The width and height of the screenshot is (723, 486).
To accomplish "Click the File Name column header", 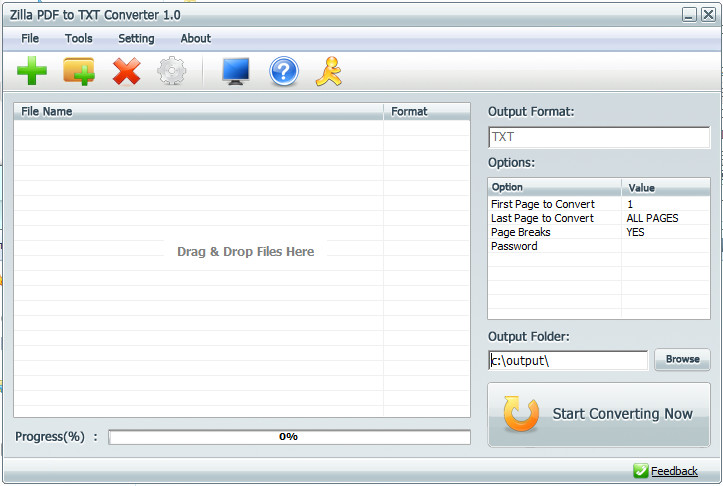I will 199,112.
